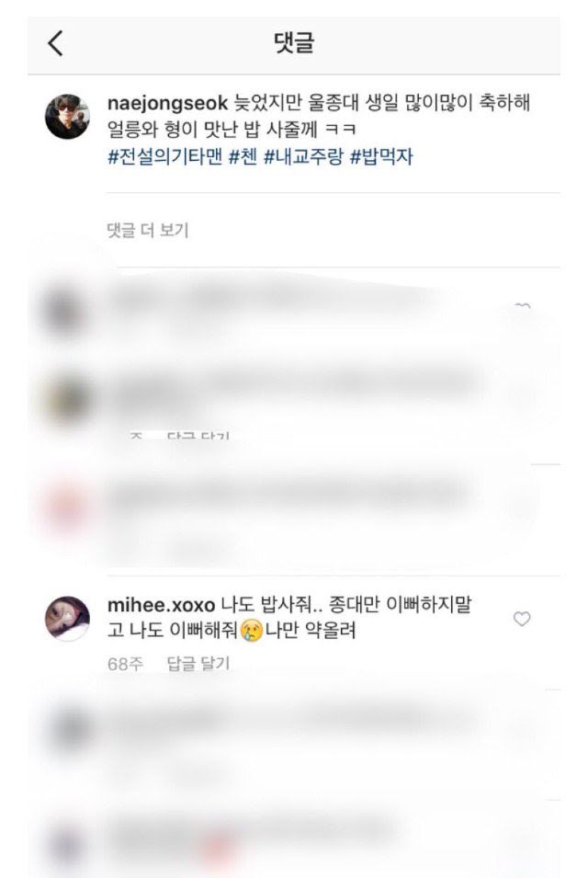Open the #밥먹자 hashtag
Screen dimensions: 588x878
(x=381, y=156)
